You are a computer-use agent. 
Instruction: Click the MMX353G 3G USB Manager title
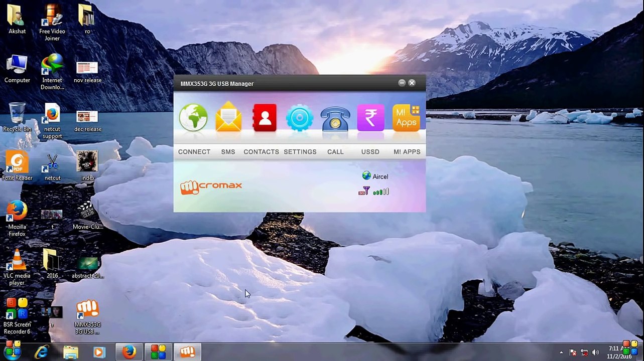pyautogui.click(x=217, y=84)
